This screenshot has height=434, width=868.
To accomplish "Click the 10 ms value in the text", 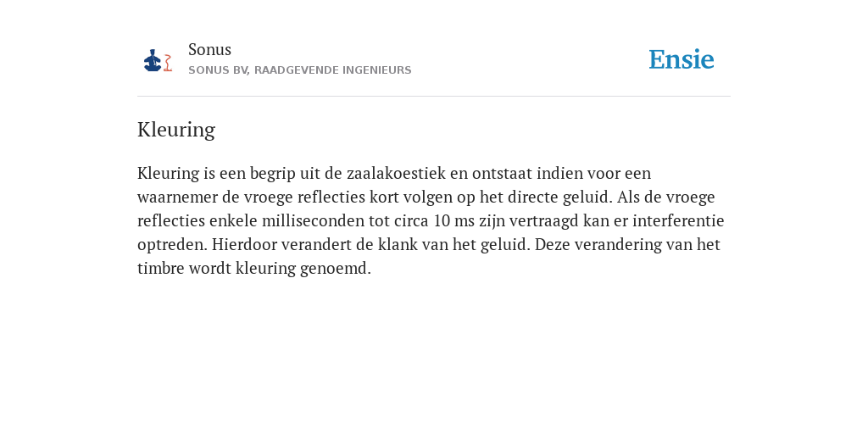I will (450, 221).
